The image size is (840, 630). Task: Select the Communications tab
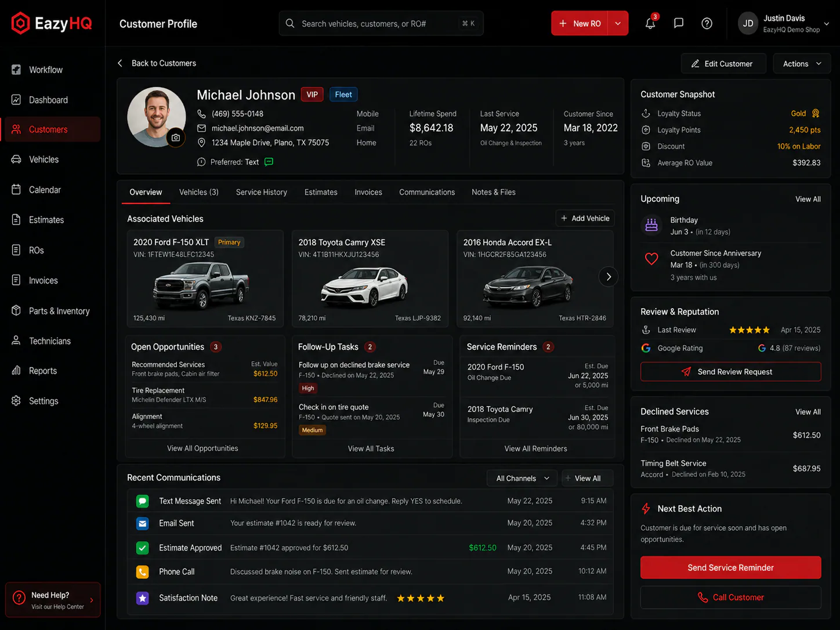[x=427, y=193]
